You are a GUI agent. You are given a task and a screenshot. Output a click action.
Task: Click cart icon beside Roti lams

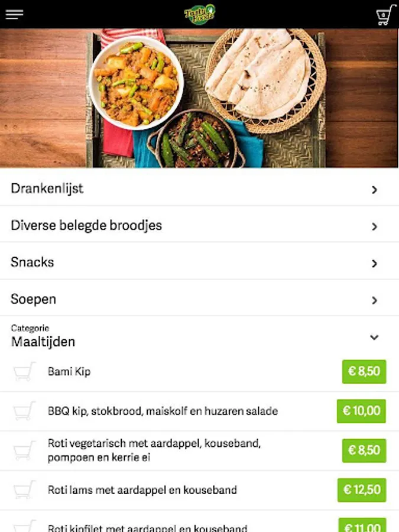tap(24, 490)
